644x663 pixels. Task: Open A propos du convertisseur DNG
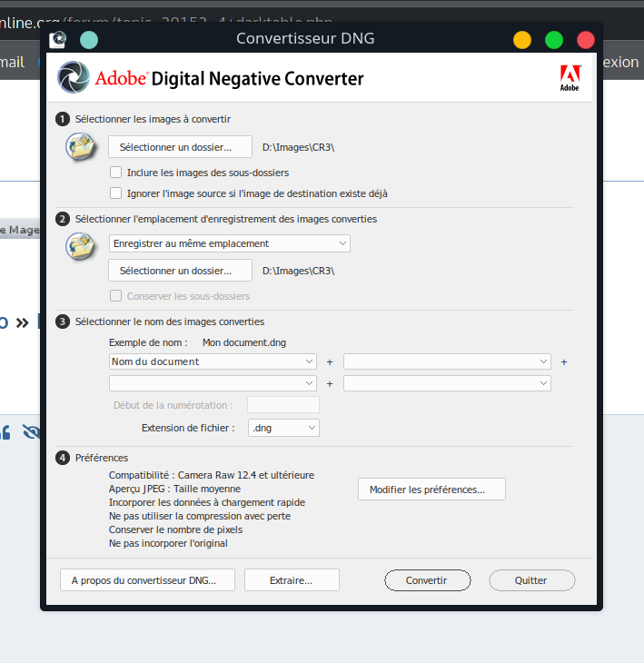tap(147, 580)
